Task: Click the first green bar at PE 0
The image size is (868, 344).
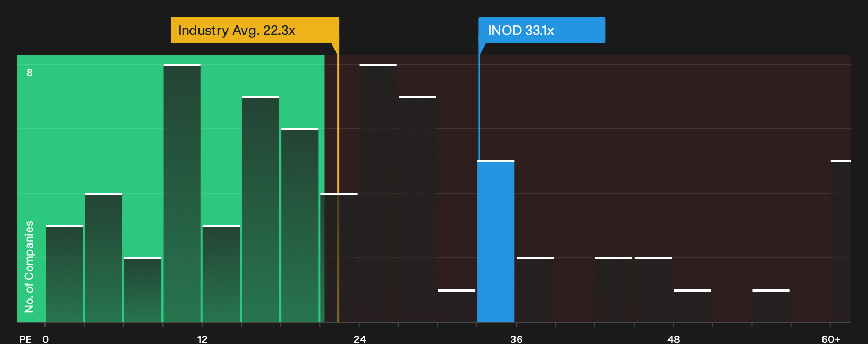Action: pyautogui.click(x=64, y=274)
